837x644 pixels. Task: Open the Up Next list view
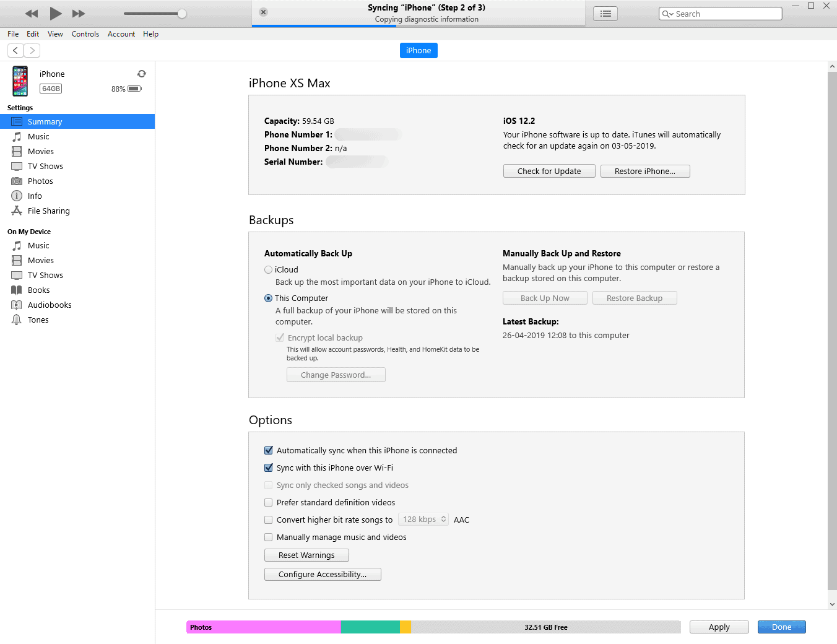click(605, 13)
